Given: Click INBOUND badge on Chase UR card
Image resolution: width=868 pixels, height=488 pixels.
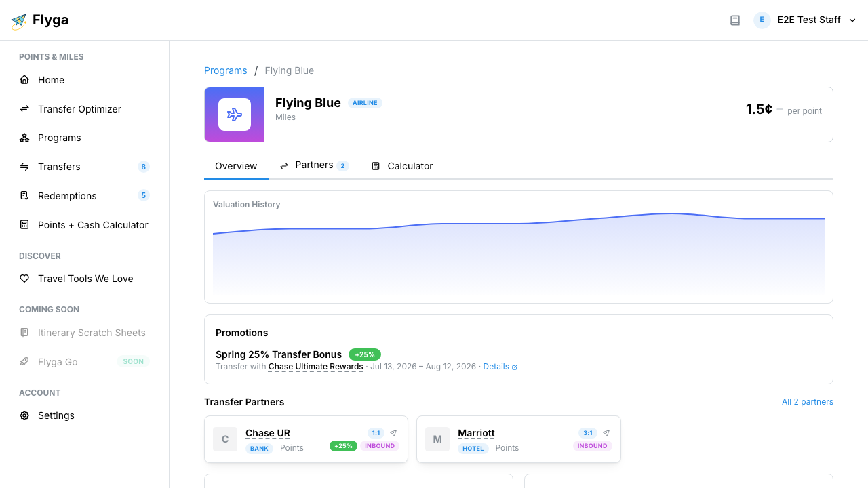Looking at the screenshot, I should [x=380, y=446].
